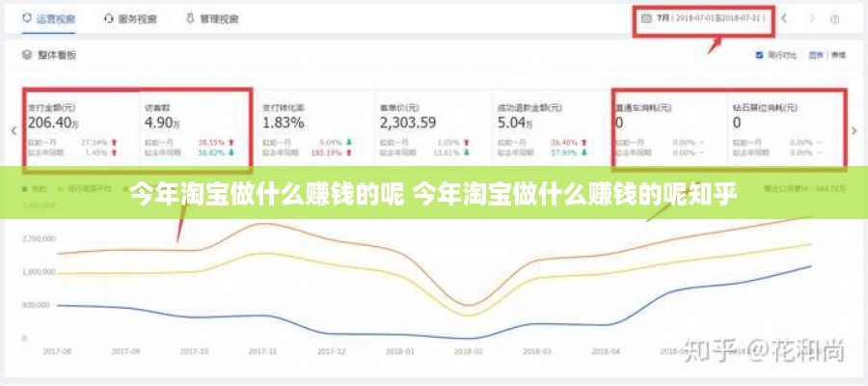
Task: Switch to 图表 chart view
Action: tap(816, 55)
